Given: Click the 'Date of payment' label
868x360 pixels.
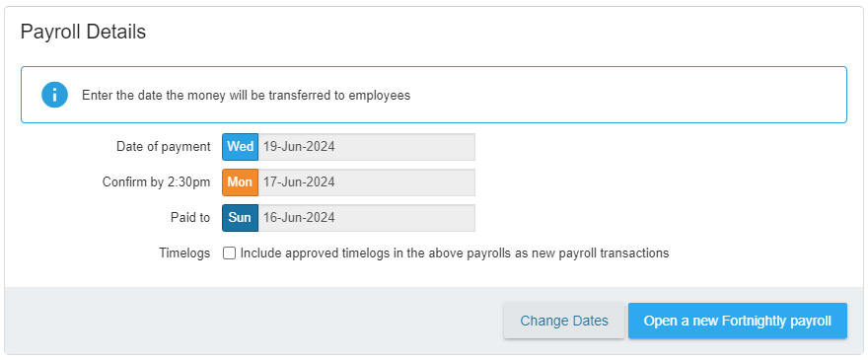Looking at the screenshot, I should click(x=164, y=147).
